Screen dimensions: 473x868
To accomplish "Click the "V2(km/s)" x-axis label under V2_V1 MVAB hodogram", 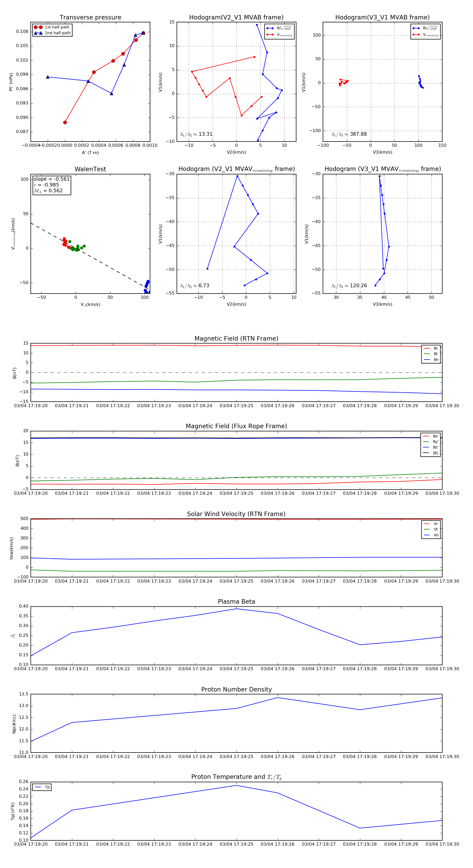I will pyautogui.click(x=236, y=152).
